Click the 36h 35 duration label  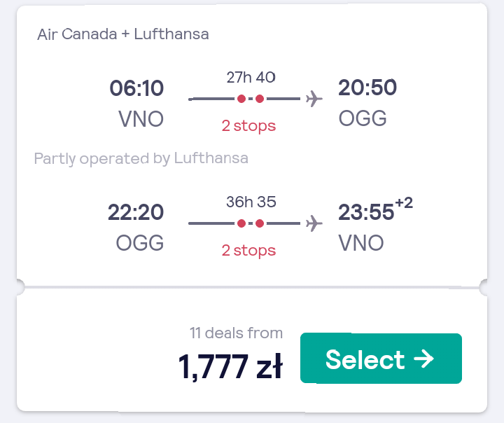(x=251, y=202)
